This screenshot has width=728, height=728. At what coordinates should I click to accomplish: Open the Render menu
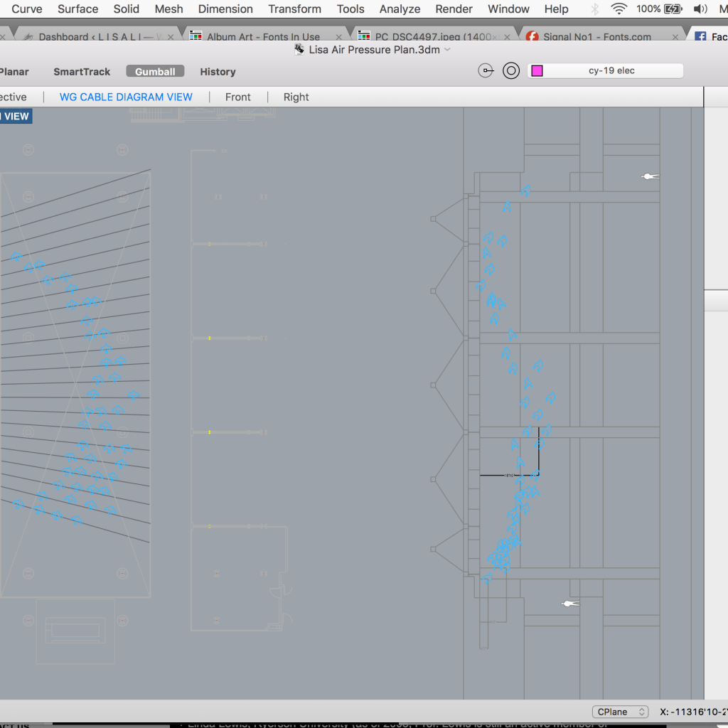tap(454, 9)
